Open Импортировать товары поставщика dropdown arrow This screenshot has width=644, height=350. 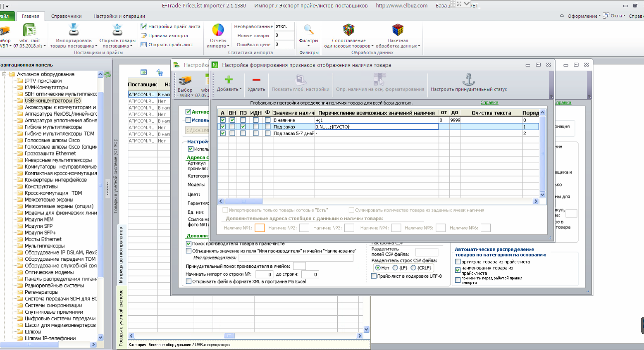(96, 46)
